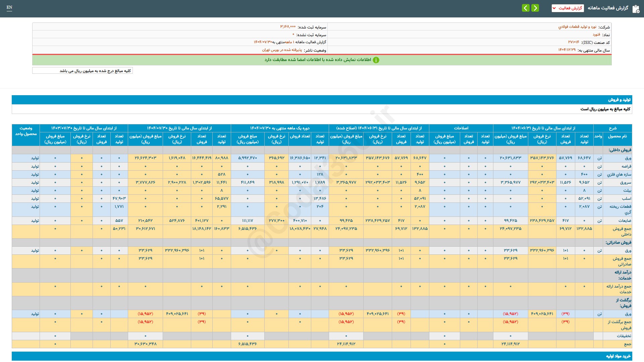The width and height of the screenshot is (644, 362).
Task: Click the clipboard report icon
Action: tap(636, 9)
